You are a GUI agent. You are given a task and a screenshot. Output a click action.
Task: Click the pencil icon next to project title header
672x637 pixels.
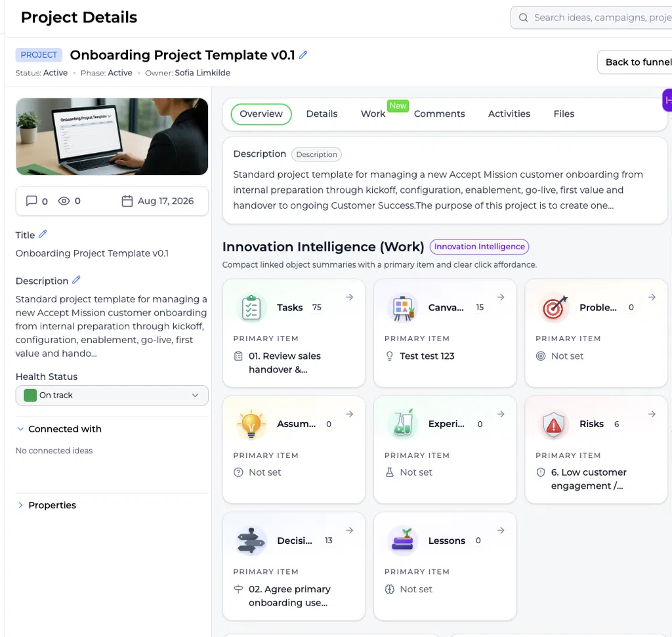pyautogui.click(x=303, y=55)
